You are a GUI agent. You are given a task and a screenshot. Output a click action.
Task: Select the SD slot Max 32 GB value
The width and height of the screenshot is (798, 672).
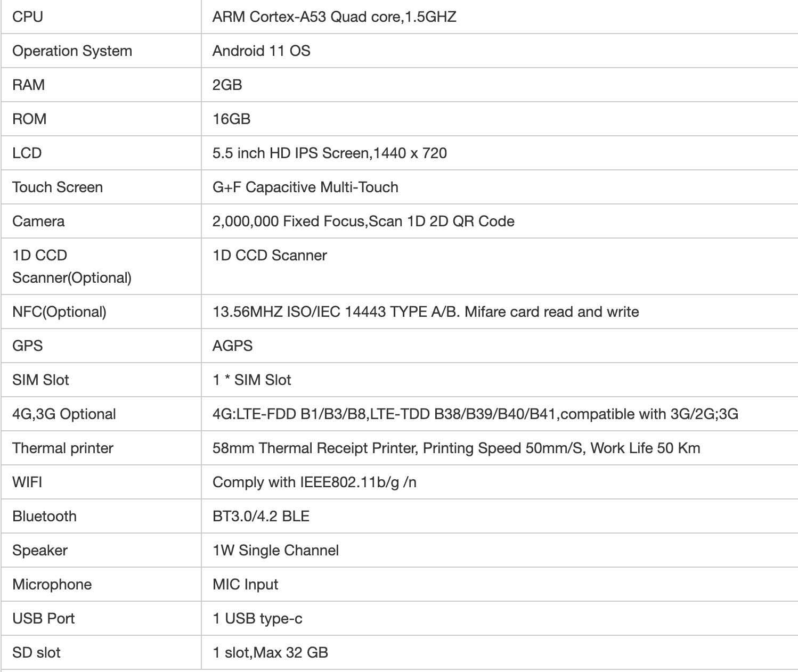[270, 652]
